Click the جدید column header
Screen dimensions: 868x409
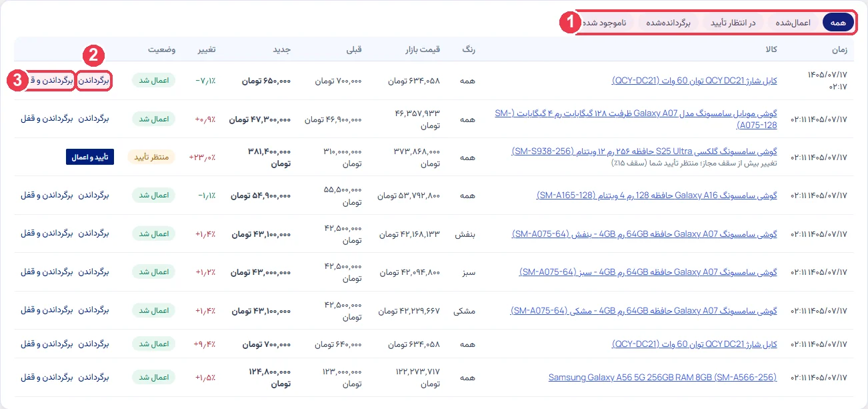[x=282, y=50]
